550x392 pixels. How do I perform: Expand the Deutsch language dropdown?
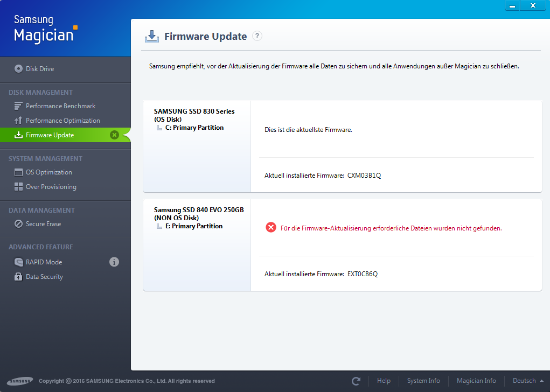pos(528,381)
